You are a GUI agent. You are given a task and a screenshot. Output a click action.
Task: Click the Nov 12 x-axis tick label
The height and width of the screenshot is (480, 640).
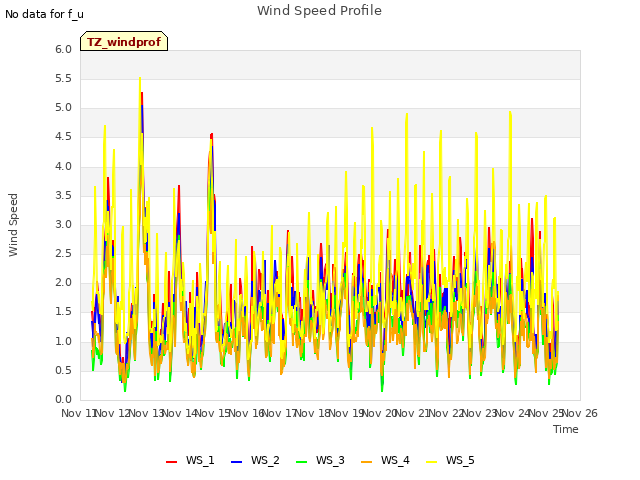pyautogui.click(x=112, y=413)
